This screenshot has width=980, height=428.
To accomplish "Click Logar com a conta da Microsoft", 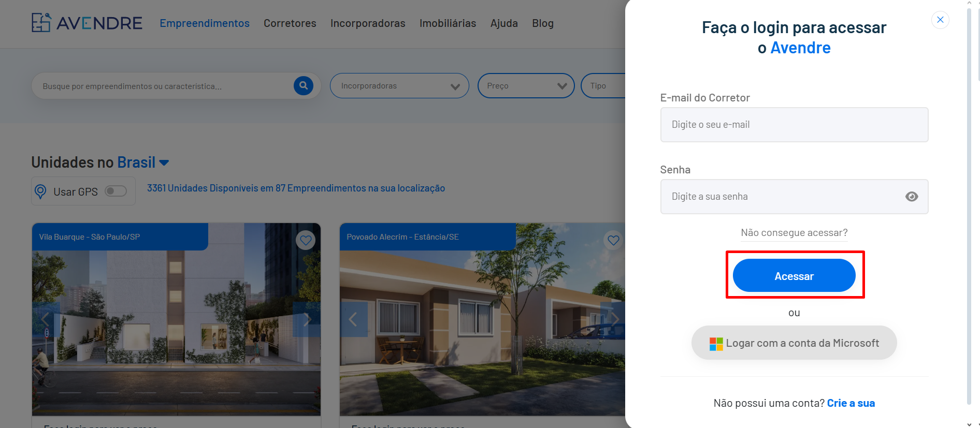I will pos(794,343).
